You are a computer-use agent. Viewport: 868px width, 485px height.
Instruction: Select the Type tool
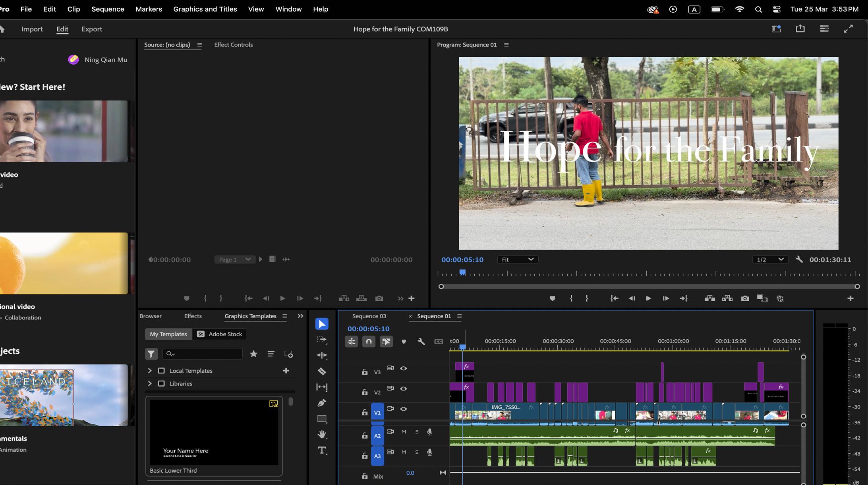(322, 450)
